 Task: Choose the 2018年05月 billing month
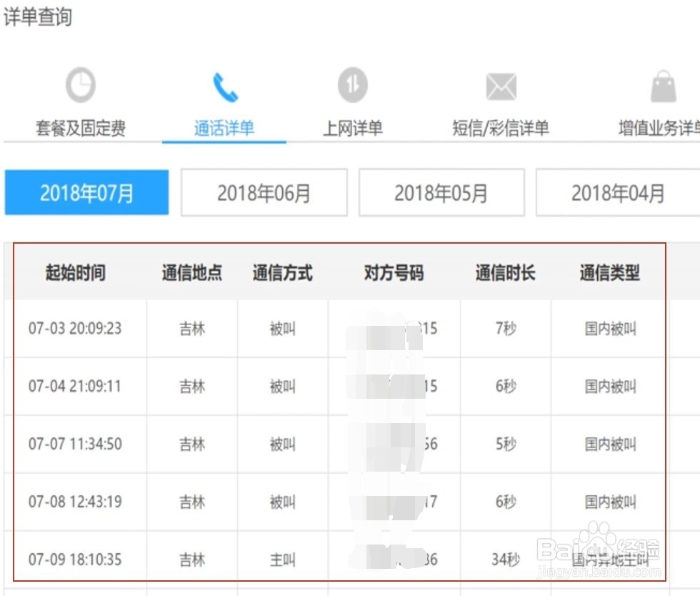click(441, 192)
